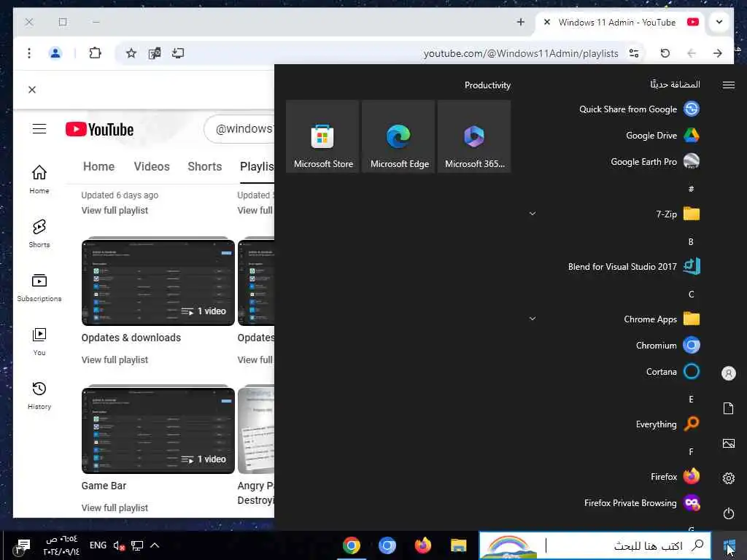This screenshot has width=747, height=560.
Task: Show hidden system tray icons
Action: [155, 545]
